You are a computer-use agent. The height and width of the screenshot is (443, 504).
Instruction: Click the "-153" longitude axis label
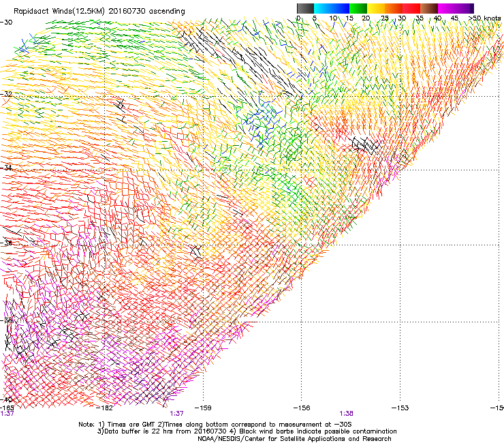pyautogui.click(x=400, y=408)
